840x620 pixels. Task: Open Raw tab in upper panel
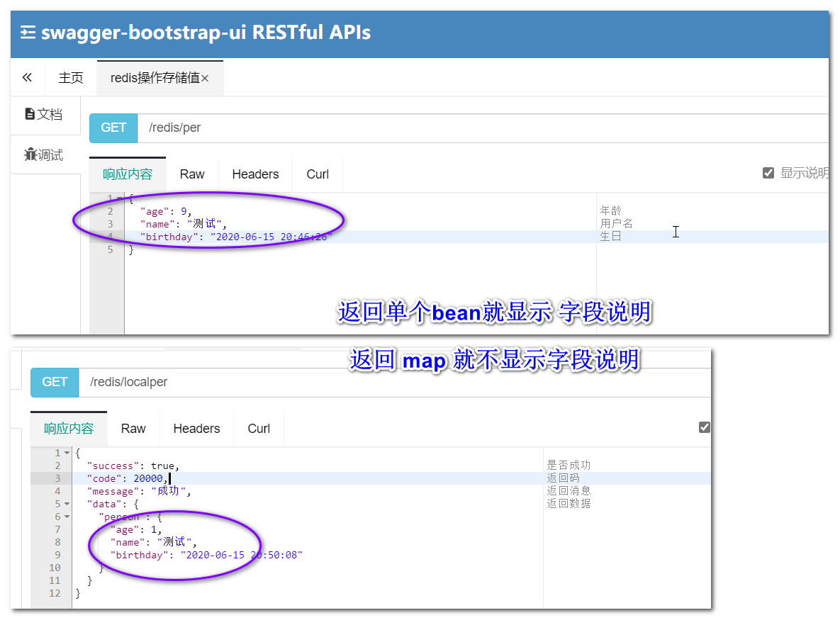coord(192,174)
